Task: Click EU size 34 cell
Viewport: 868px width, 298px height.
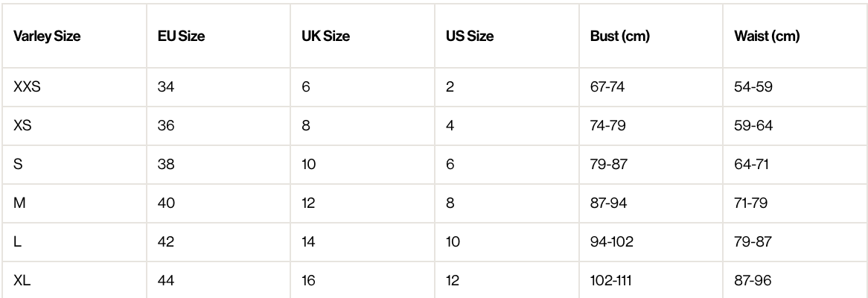Action: tap(166, 86)
